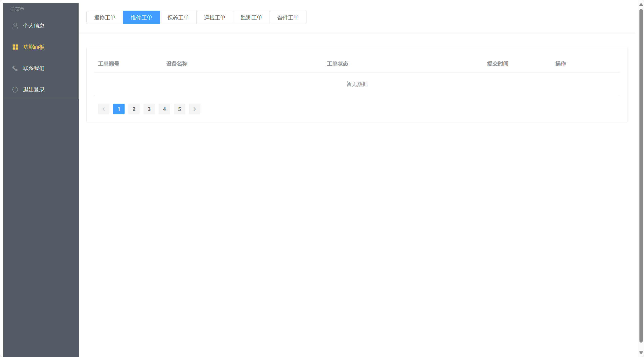This screenshot has height=357, width=644.
Task: Go to previous page with left chevron
Action: click(104, 109)
